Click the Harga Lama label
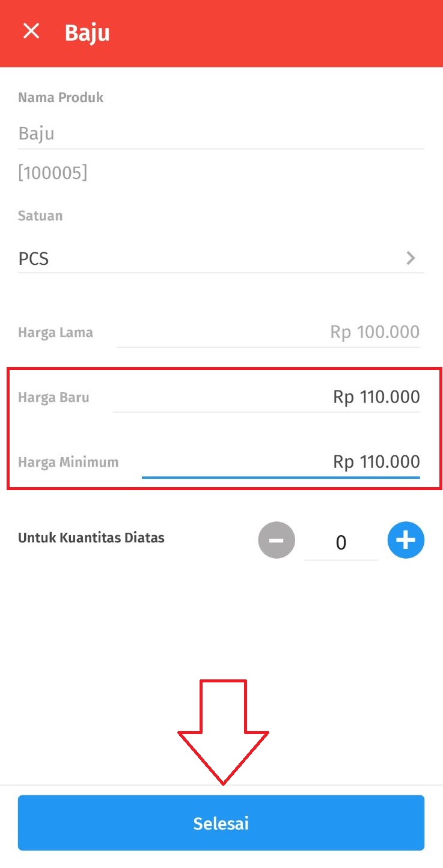 (55, 332)
